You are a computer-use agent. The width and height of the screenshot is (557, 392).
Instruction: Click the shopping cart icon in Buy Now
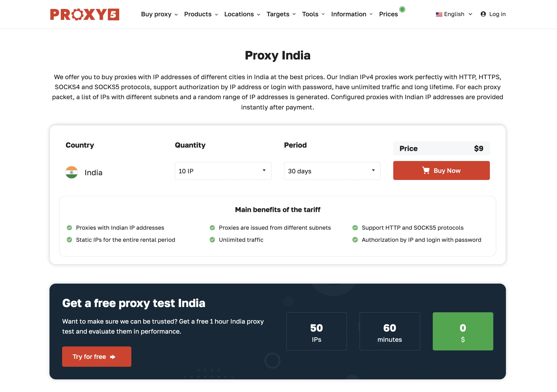(426, 170)
